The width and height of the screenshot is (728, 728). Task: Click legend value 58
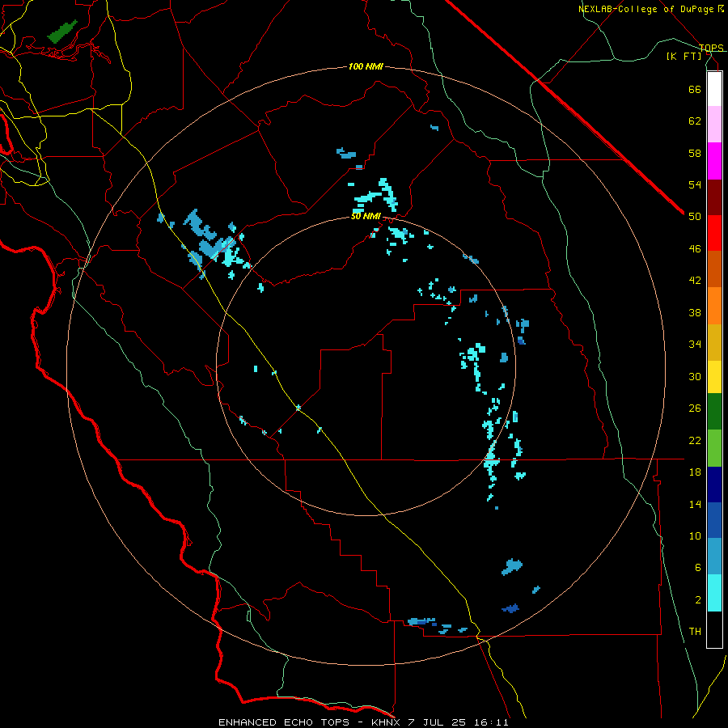point(695,153)
